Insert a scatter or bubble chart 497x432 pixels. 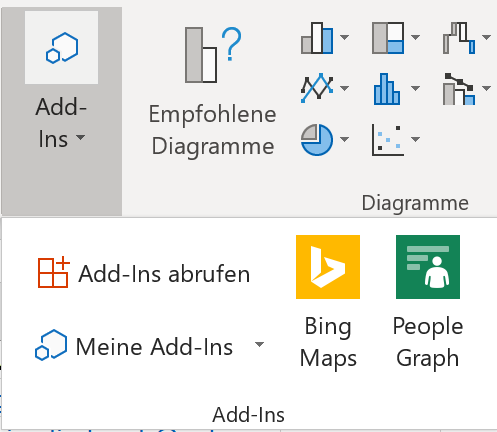(388, 140)
